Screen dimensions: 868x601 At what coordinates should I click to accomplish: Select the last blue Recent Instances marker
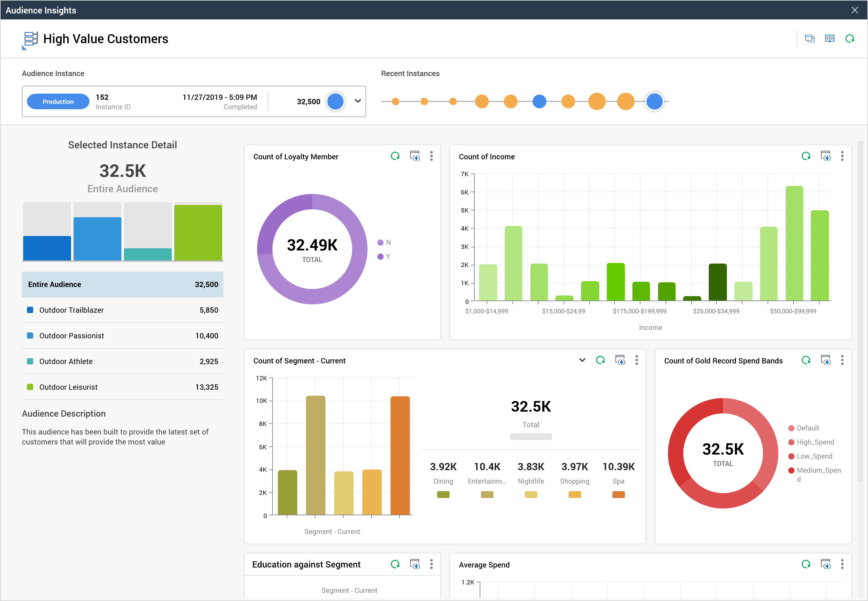(x=654, y=101)
